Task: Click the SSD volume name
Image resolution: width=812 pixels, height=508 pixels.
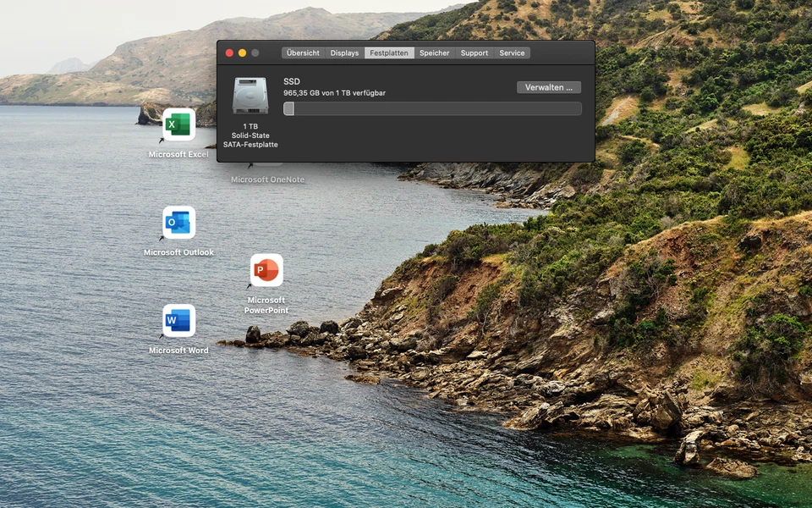Action: [x=292, y=81]
